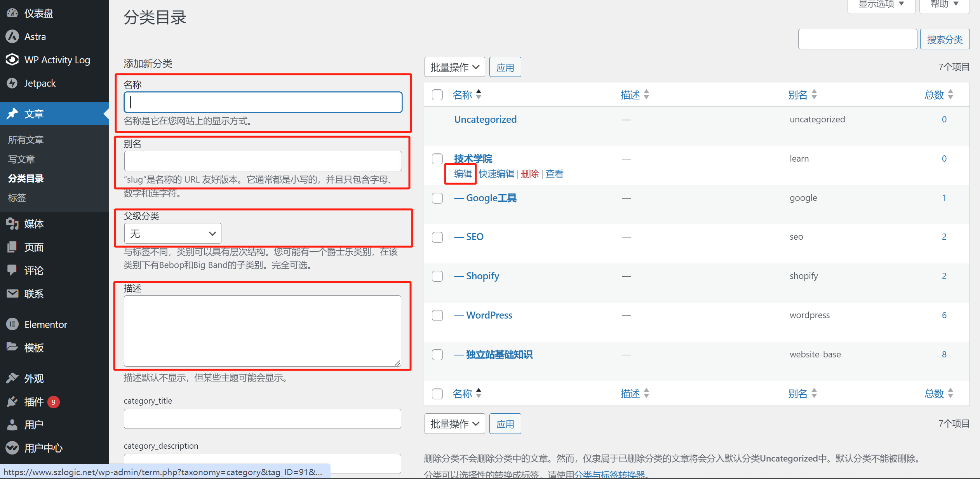Select the 插件 plugins icon with badge
The image size is (980, 479).
pos(12,402)
